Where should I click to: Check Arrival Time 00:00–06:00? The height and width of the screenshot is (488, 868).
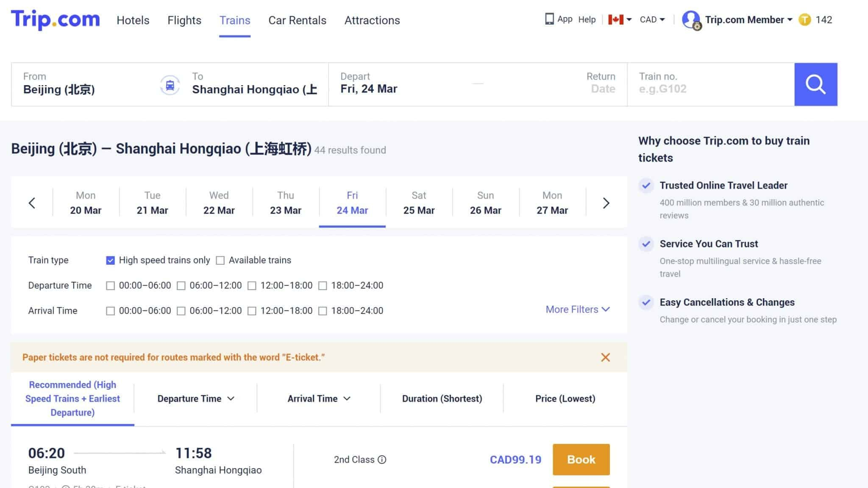pos(110,311)
